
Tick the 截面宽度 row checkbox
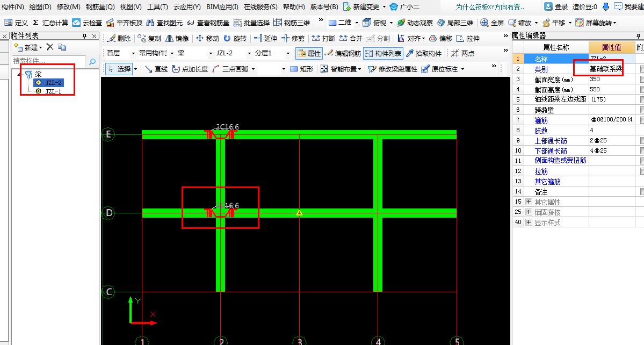[642, 80]
